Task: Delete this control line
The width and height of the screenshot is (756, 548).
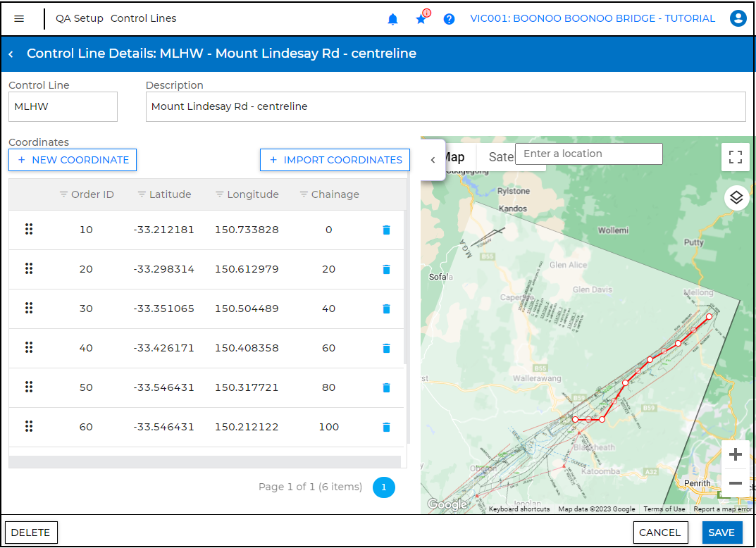Action: click(x=31, y=533)
